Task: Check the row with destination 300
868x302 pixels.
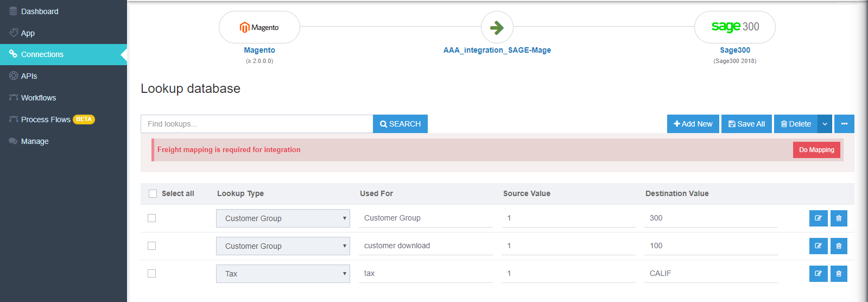Action: 152,218
